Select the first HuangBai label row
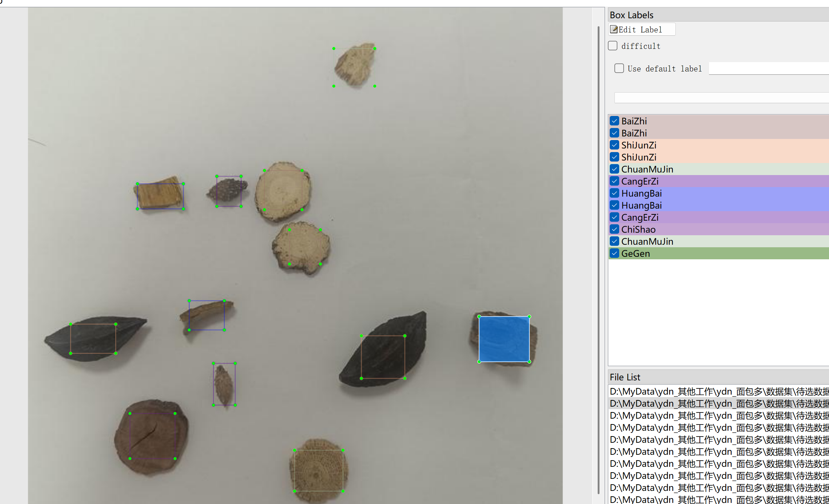 (x=641, y=193)
